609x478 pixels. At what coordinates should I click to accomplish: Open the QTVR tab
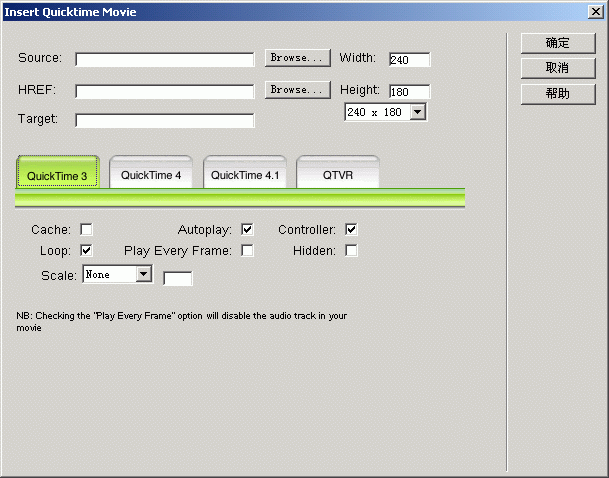[338, 173]
